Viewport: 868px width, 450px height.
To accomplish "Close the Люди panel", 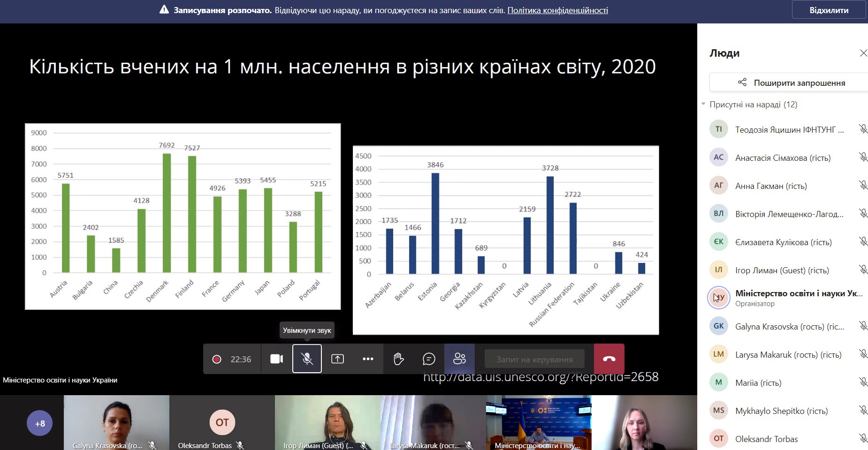I will tap(863, 53).
